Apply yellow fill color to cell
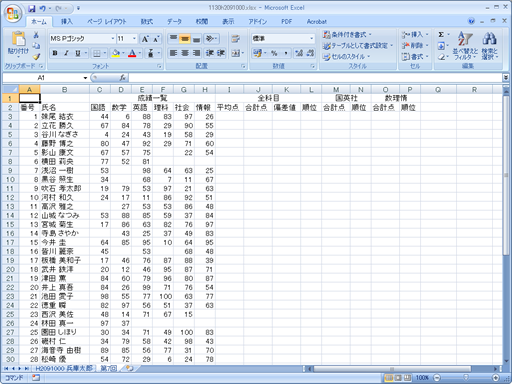The image size is (512, 384). tap(116, 53)
